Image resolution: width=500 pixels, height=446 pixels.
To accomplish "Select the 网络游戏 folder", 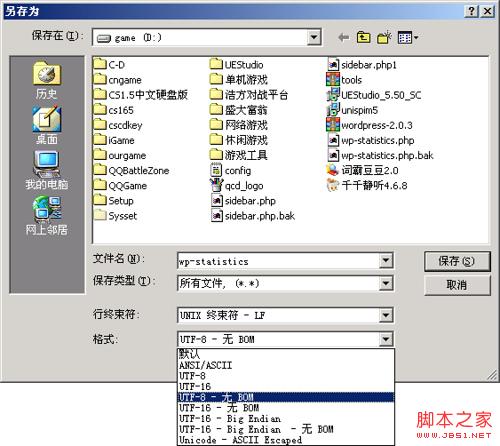I will click(x=239, y=125).
